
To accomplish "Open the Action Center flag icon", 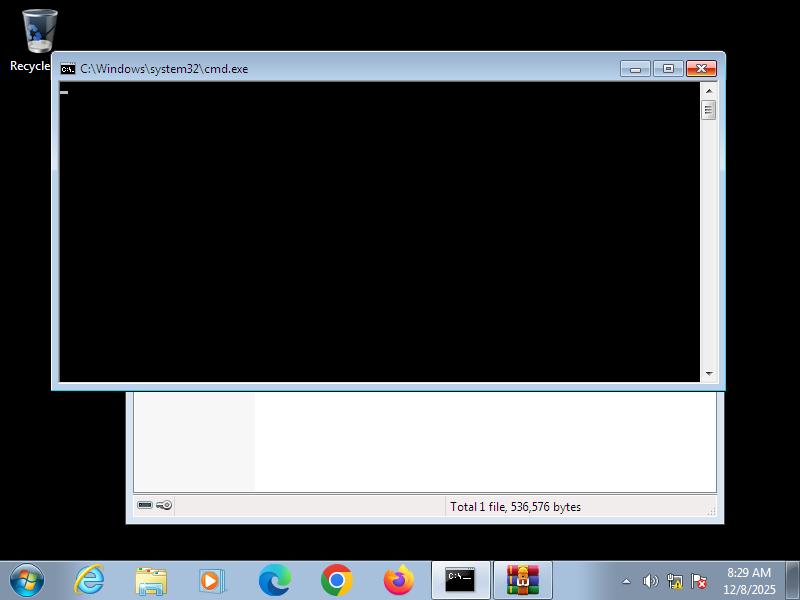I will pos(699,581).
